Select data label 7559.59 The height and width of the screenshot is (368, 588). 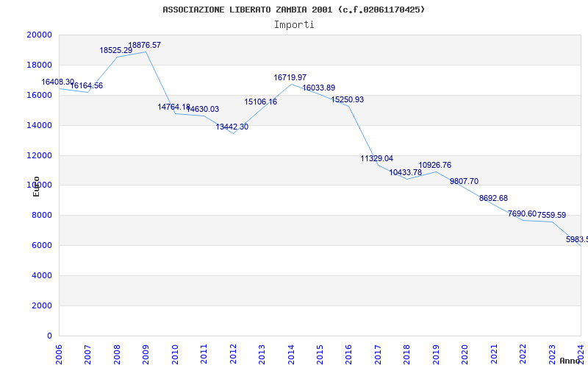(x=552, y=216)
